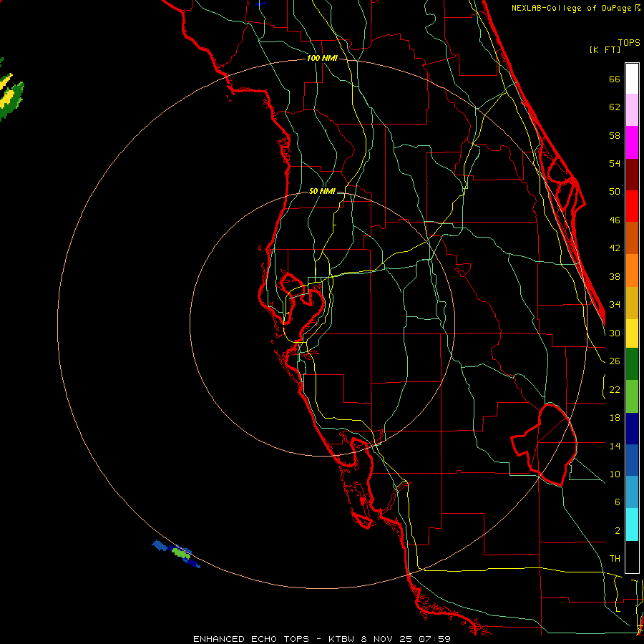Click the '22' legend value
Viewport: 644px width, 644px height.
[x=615, y=390]
